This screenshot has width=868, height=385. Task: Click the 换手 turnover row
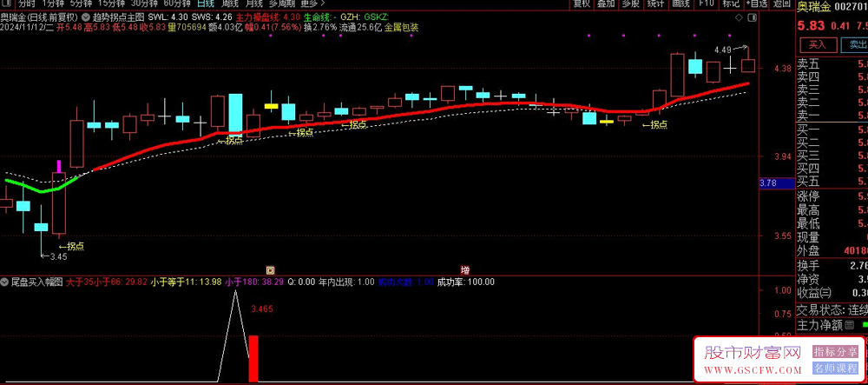point(832,266)
